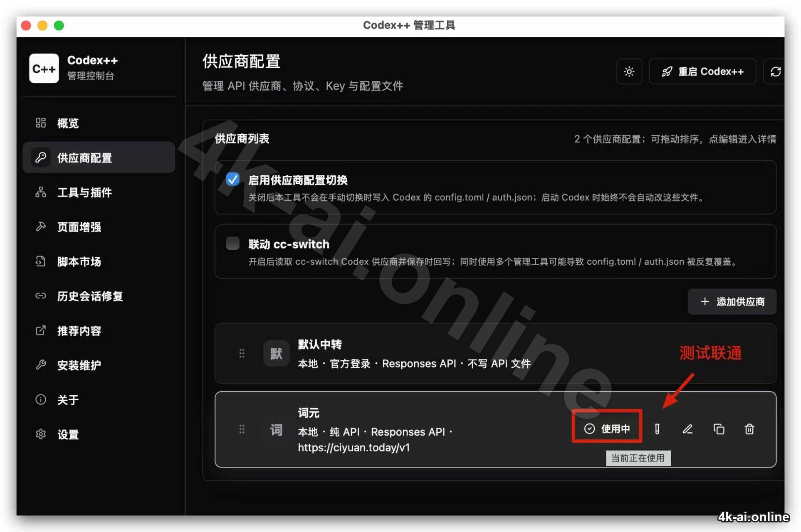Image resolution: width=801 pixels, height=532 pixels.
Task: Open 推荐内容 in the sidebar
Action: pyautogui.click(x=99, y=330)
